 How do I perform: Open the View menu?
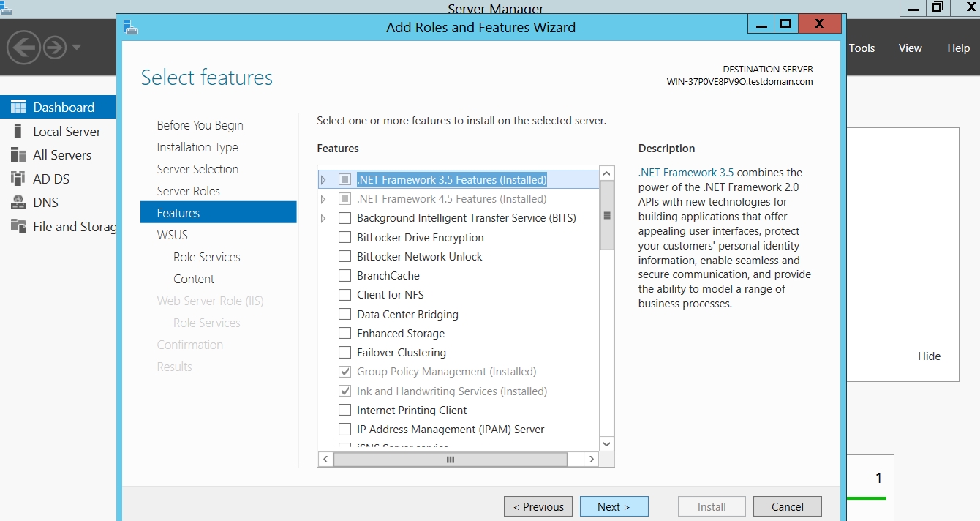(x=910, y=48)
